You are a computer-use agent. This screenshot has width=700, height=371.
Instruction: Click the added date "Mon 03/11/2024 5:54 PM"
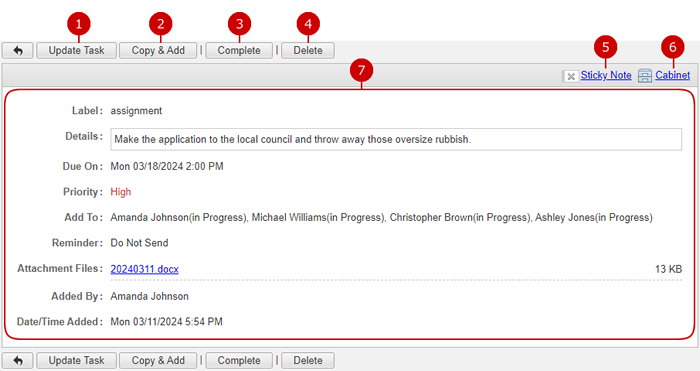point(167,321)
